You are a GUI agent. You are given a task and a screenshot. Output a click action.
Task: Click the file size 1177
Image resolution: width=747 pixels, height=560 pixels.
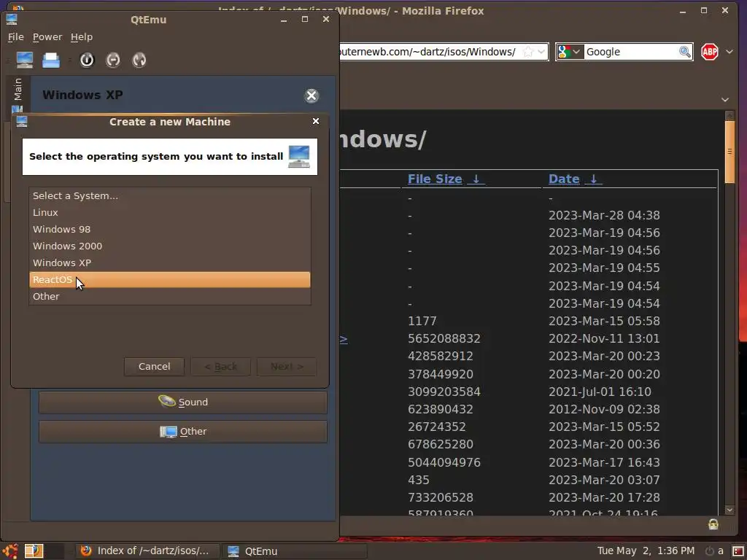[422, 321]
